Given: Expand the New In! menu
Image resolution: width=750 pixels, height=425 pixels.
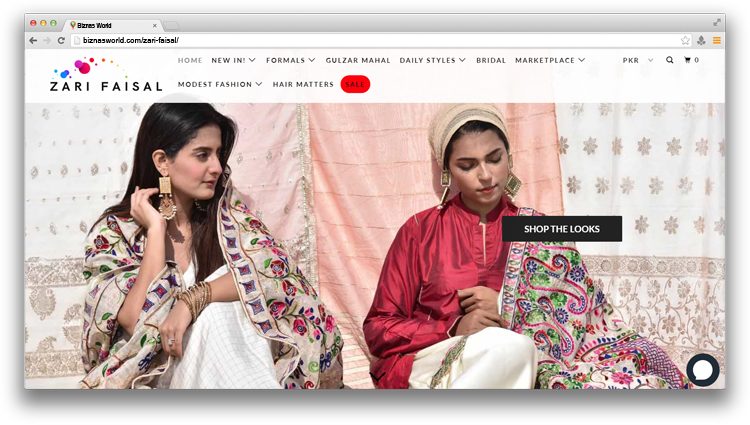Looking at the screenshot, I should click(x=233, y=60).
